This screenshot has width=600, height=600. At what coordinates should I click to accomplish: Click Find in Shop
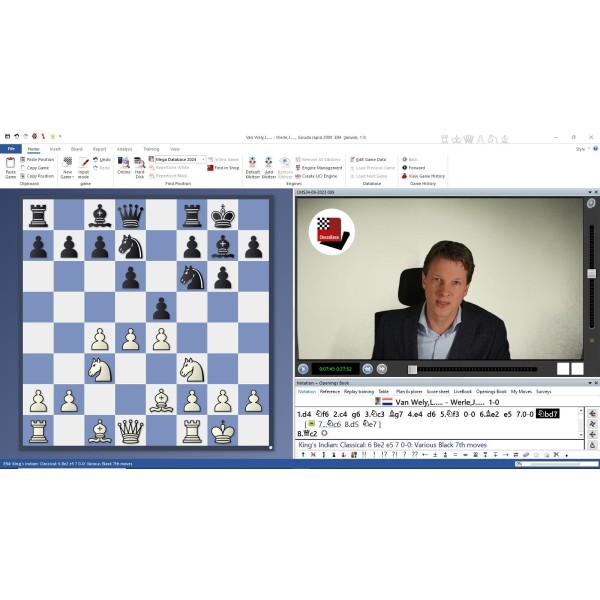(223, 168)
